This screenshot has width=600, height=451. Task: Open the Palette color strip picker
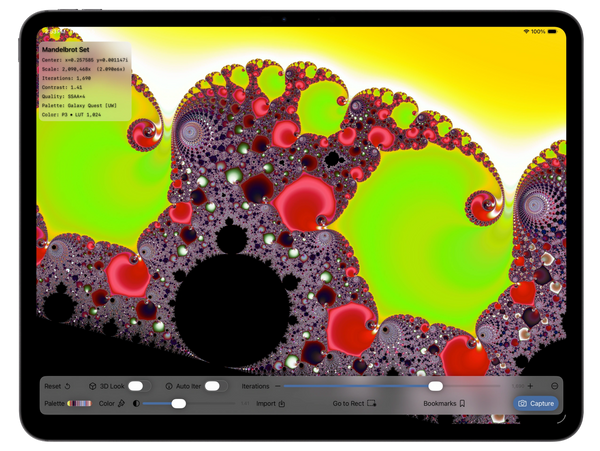tap(79, 403)
